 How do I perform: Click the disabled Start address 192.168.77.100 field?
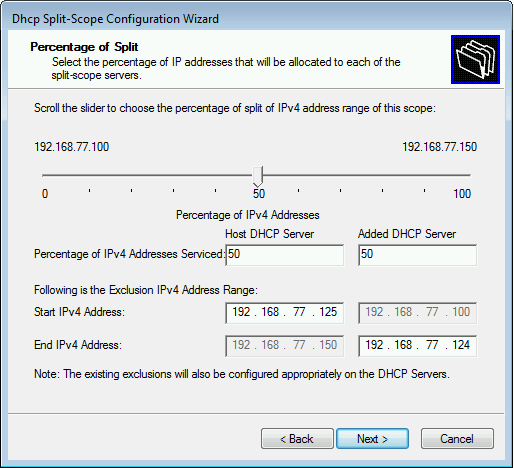[417, 313]
